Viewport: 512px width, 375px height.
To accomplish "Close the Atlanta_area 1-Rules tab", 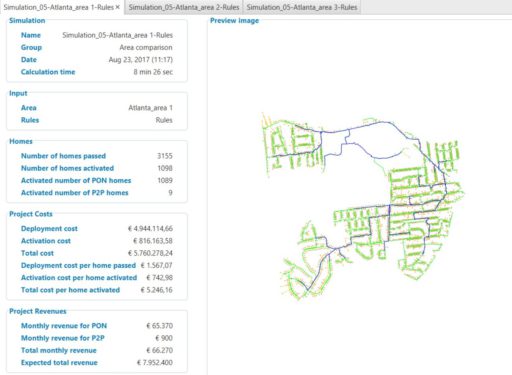I will pyautogui.click(x=118, y=7).
